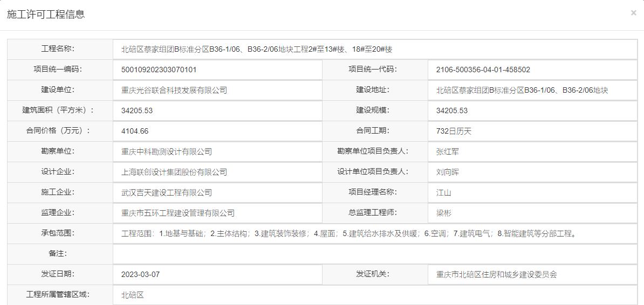Click project manager name 江山
Viewport: 644px width, 305px height.
pyautogui.click(x=444, y=193)
